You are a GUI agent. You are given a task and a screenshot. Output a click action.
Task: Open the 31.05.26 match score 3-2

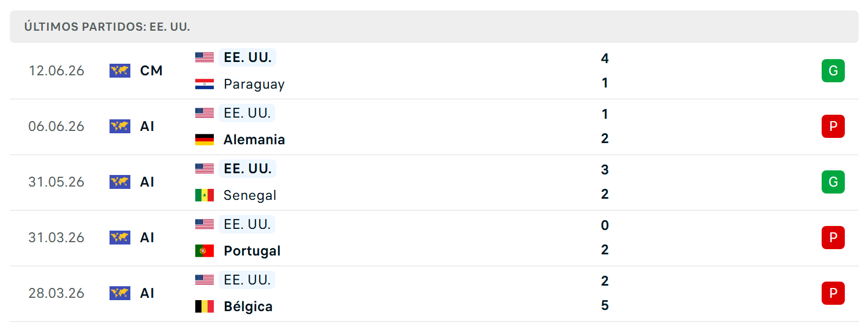[604, 182]
